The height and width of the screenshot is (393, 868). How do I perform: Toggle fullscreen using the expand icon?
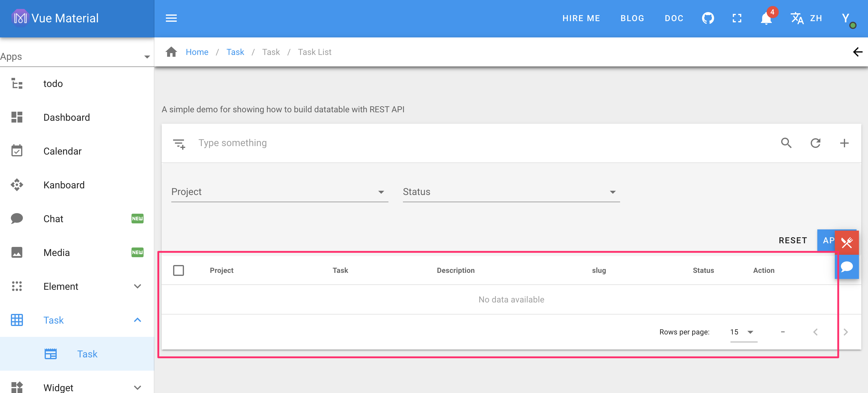737,18
